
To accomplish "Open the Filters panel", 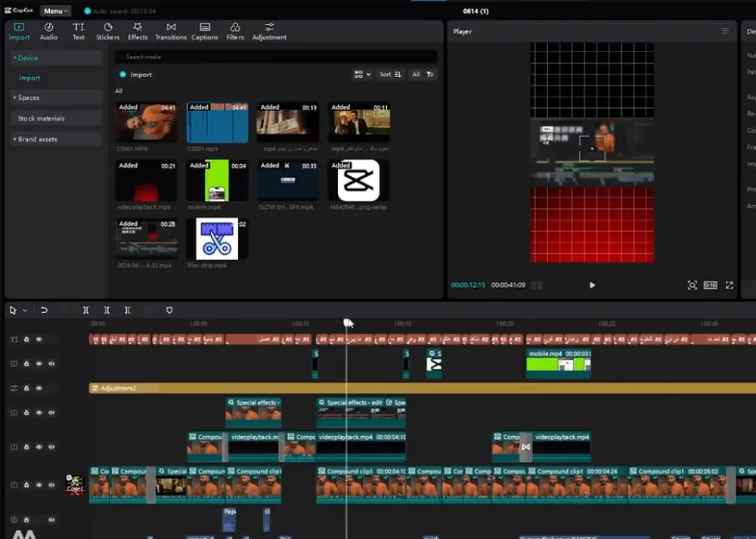I will pyautogui.click(x=235, y=31).
